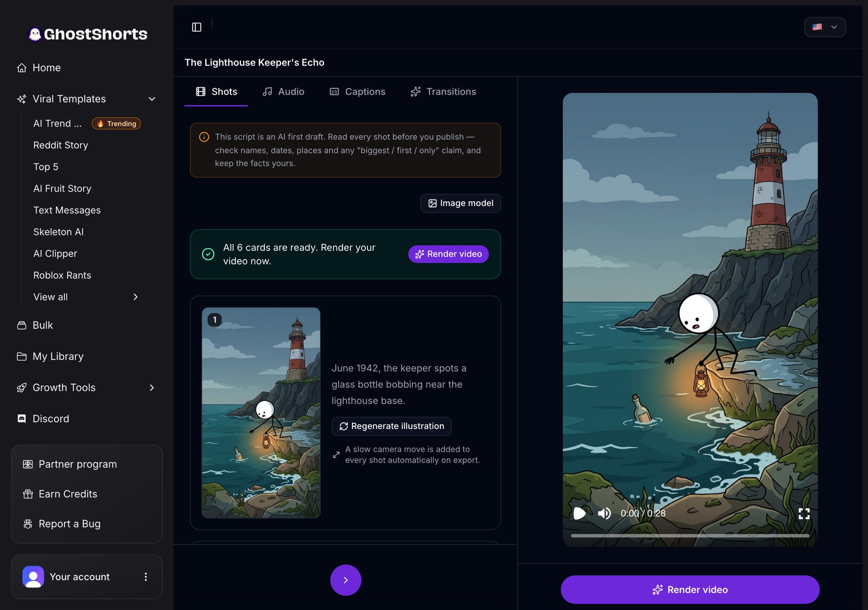Open the AI Fruit Story template
This screenshot has height=610, width=868.
pyautogui.click(x=62, y=189)
